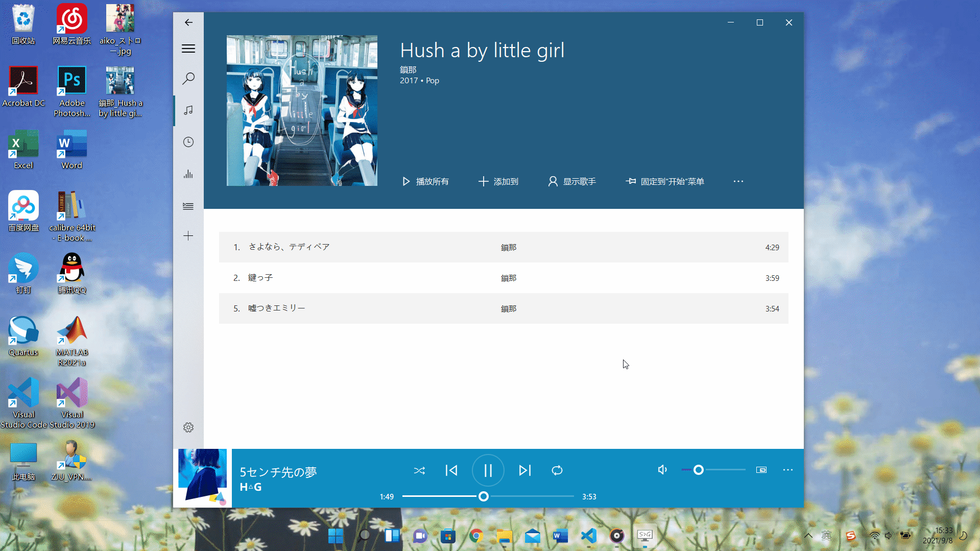Open Visual Studio 2019 desktop shortcut
Viewport: 980px width, 551px height.
[x=71, y=403]
